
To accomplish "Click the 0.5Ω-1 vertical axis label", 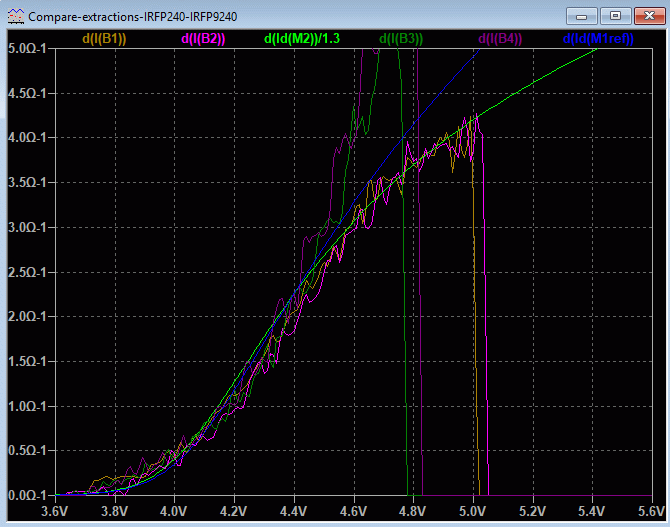I will pos(27,450).
